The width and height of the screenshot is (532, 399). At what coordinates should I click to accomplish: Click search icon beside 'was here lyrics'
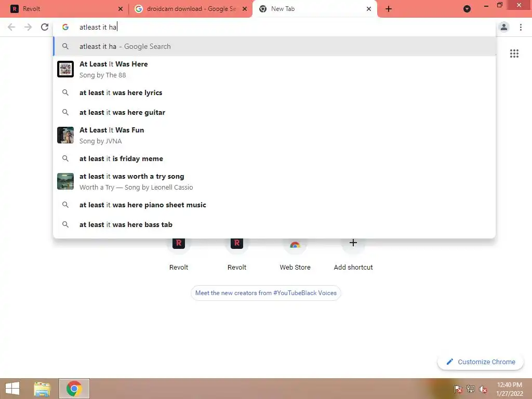pos(65,92)
